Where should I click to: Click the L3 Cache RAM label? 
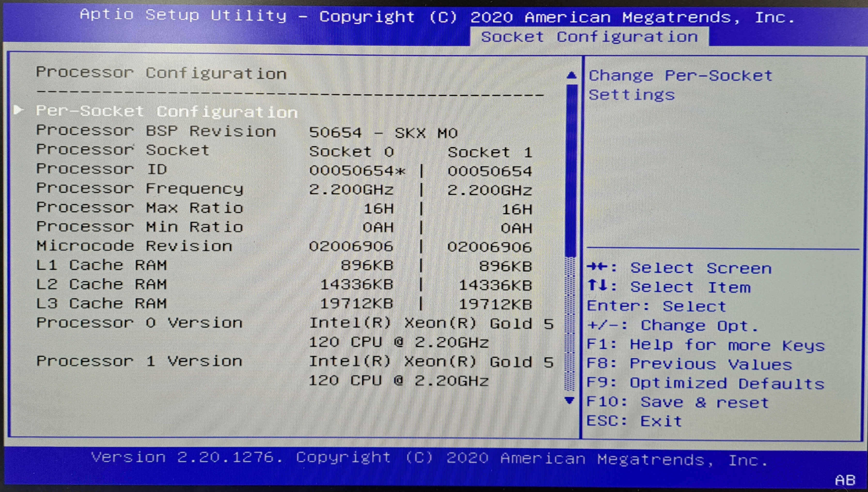101,303
